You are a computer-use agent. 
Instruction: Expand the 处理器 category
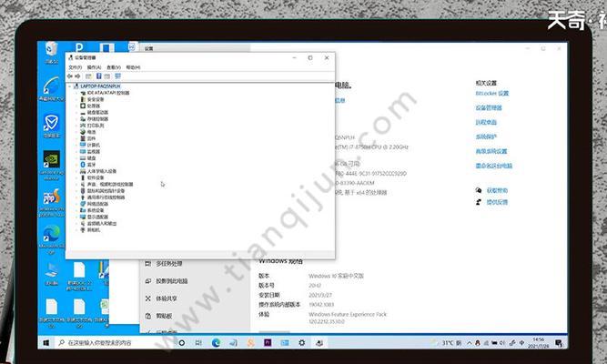(76, 106)
